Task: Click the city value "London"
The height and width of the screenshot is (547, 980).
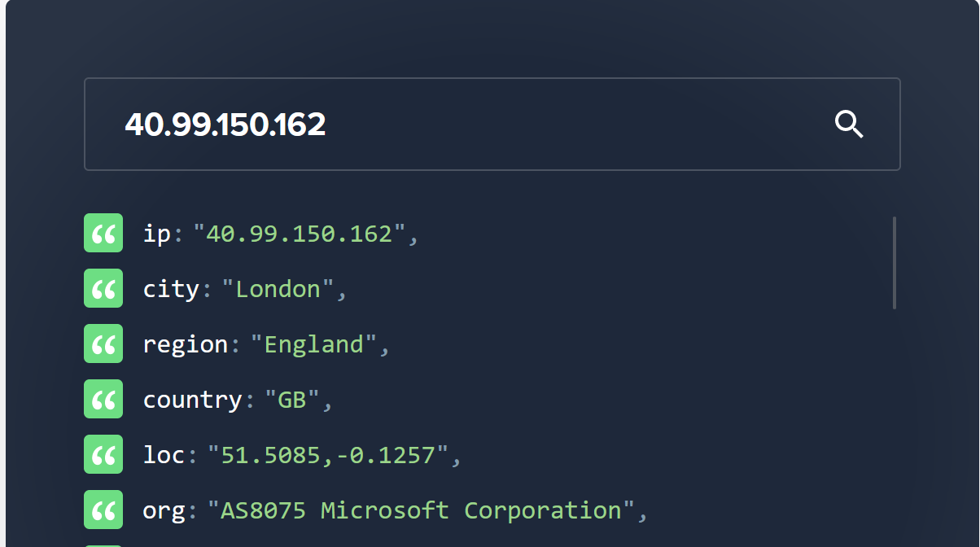Action: click(x=277, y=288)
